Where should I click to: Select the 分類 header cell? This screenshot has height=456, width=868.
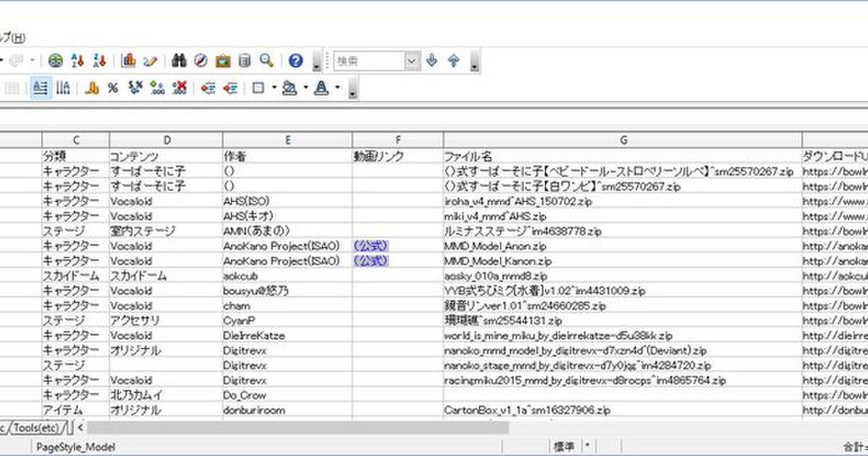click(x=75, y=156)
